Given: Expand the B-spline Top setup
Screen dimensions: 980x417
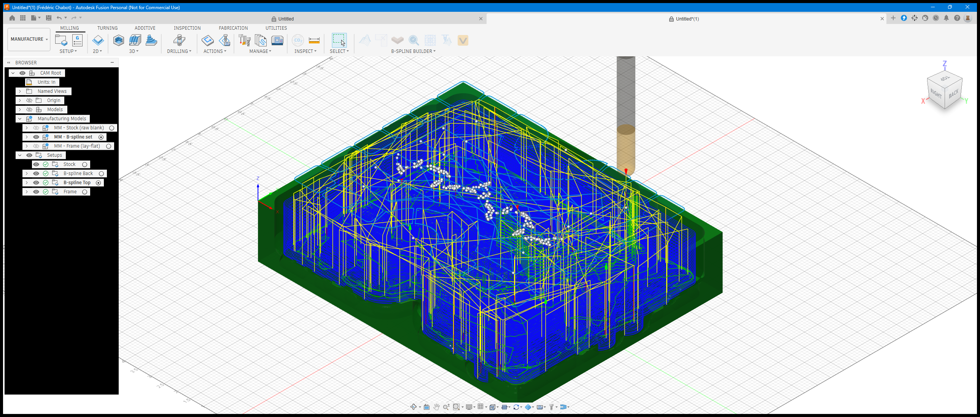Looking at the screenshot, I should [x=27, y=183].
